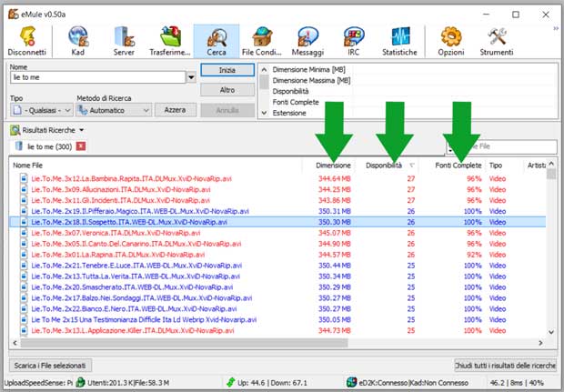Click the Azzera reset button
Image resolution: width=564 pixels, height=392 pixels.
click(176, 110)
